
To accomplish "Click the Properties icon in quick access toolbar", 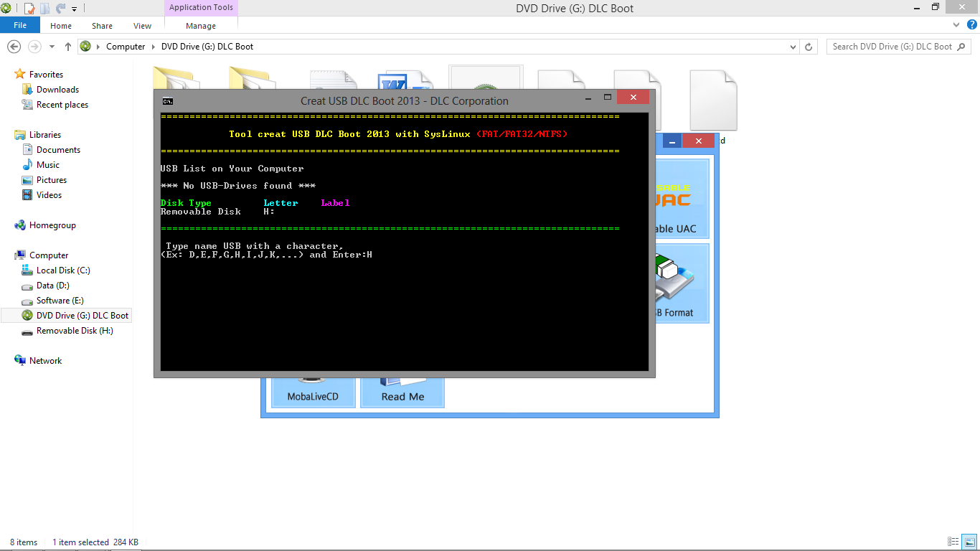I will [x=29, y=8].
